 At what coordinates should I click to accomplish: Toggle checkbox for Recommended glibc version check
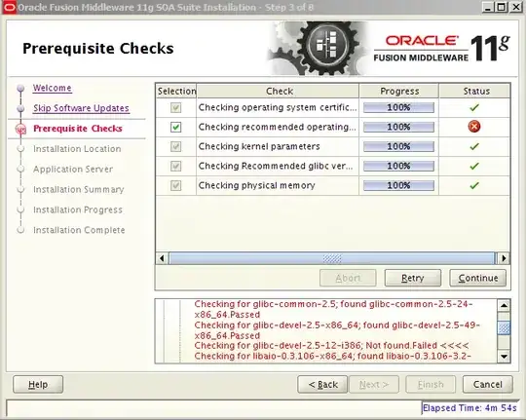coord(175,167)
